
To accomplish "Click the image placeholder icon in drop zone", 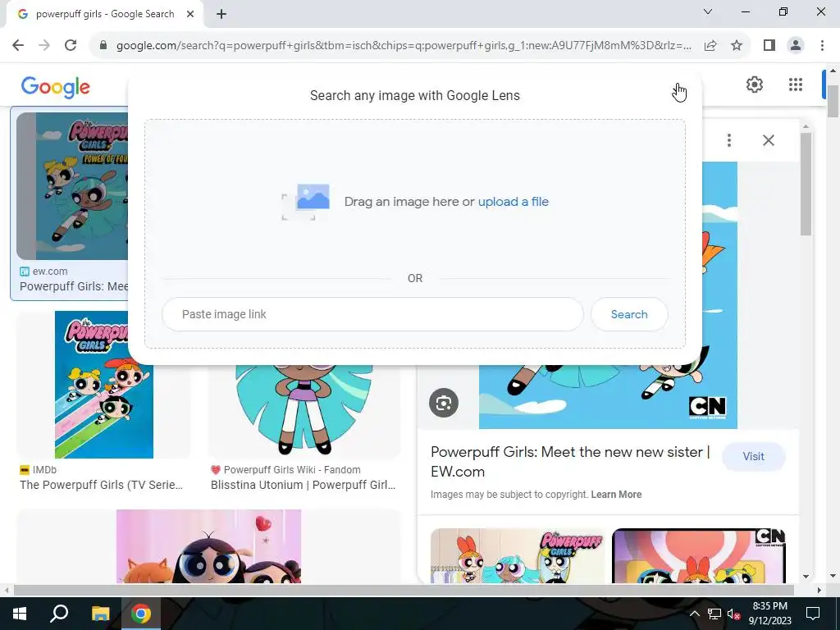I will click(x=306, y=202).
